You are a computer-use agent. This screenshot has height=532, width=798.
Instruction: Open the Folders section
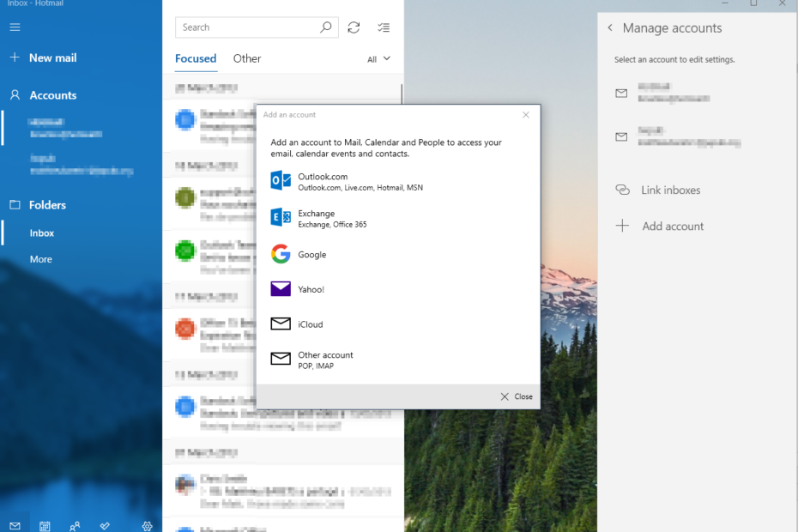point(38,205)
